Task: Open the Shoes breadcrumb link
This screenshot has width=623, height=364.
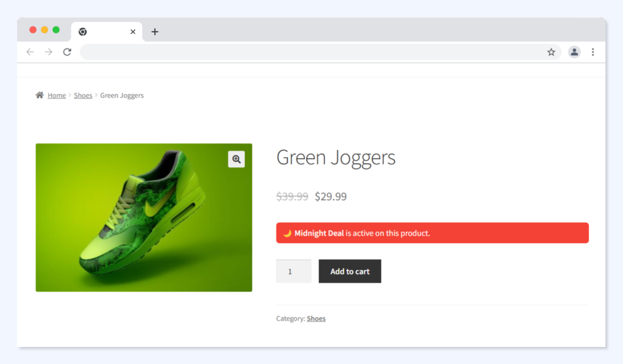Action: [83, 96]
